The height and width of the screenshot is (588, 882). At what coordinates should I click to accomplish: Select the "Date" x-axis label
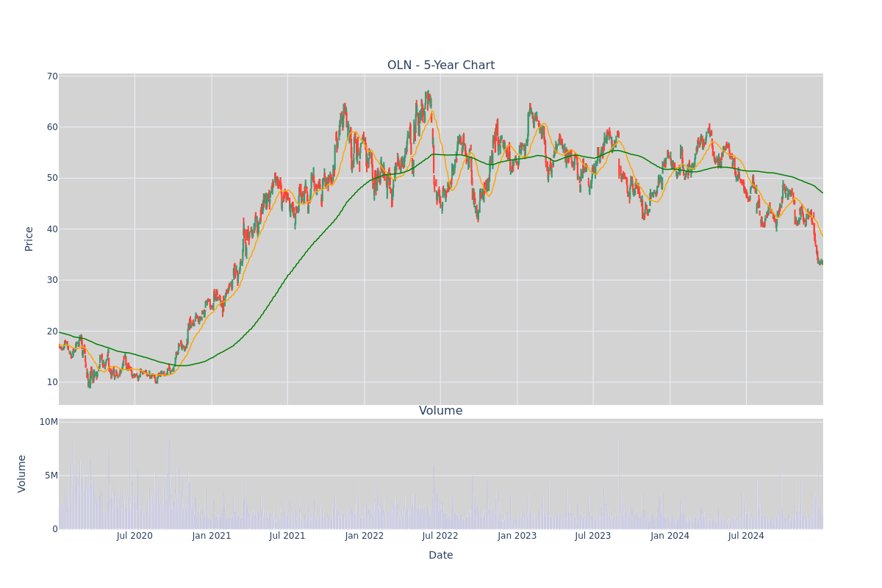tap(441, 556)
